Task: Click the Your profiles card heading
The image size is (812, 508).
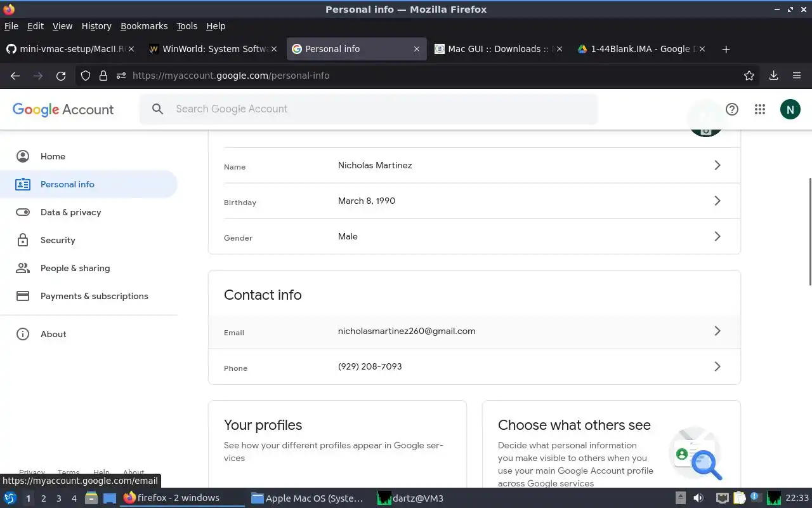Action: pyautogui.click(x=263, y=425)
